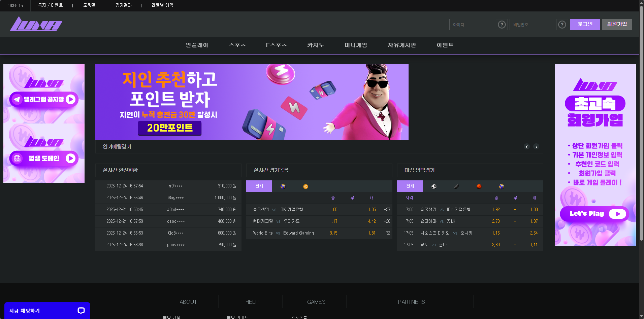Select the volleyball filter in 마감 임박경기

coord(501,186)
